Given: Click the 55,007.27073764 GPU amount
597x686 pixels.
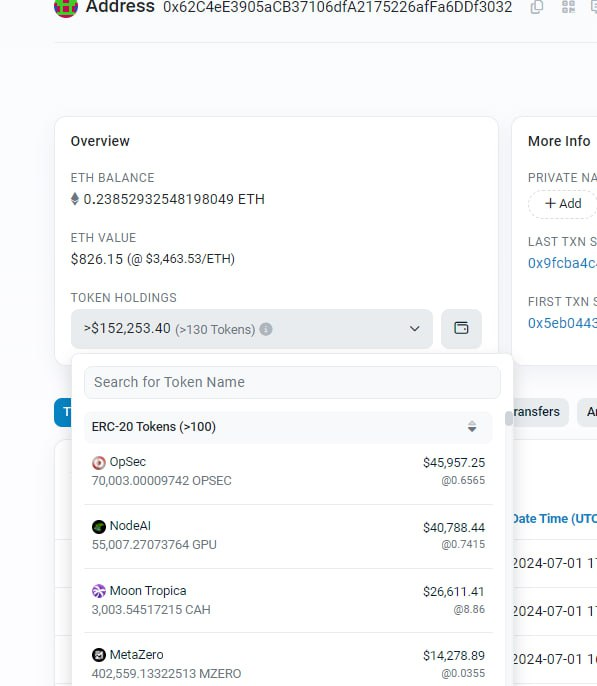Looking at the screenshot, I should click(154, 545).
